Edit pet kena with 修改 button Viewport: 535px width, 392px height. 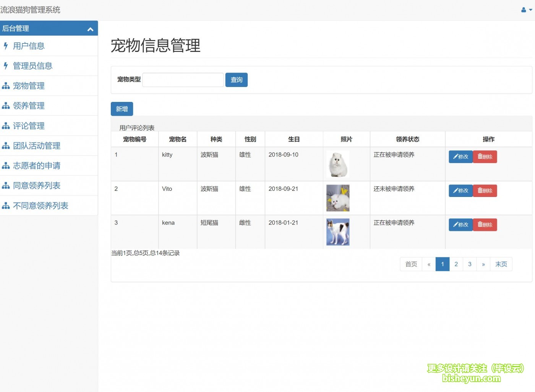click(x=461, y=225)
